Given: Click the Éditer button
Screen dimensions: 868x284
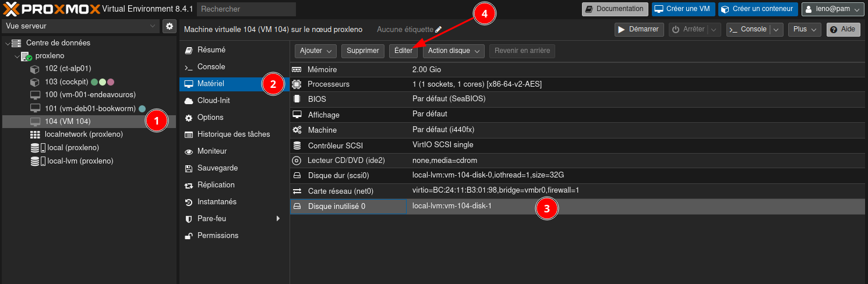Looking at the screenshot, I should 403,51.
